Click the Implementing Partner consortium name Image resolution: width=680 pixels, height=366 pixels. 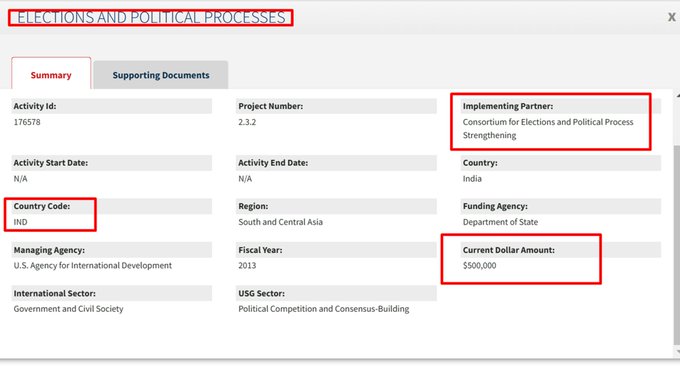click(x=548, y=128)
